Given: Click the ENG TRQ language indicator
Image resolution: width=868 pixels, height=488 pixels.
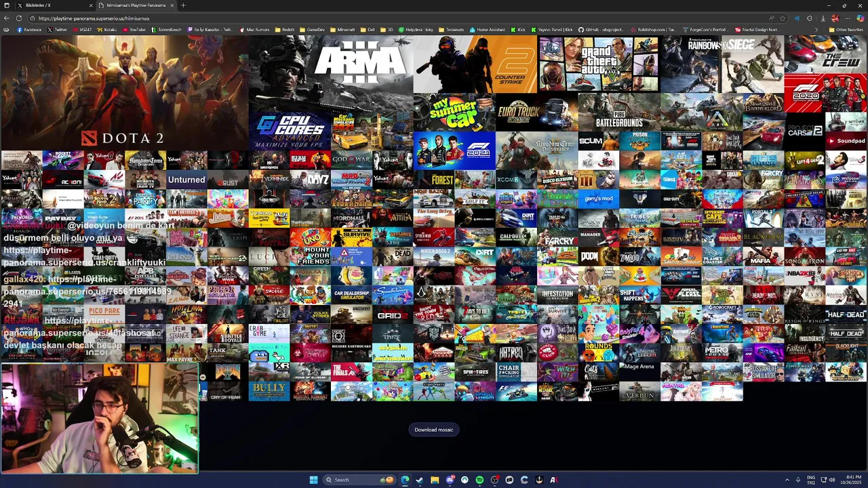Looking at the screenshot, I should (x=811, y=480).
